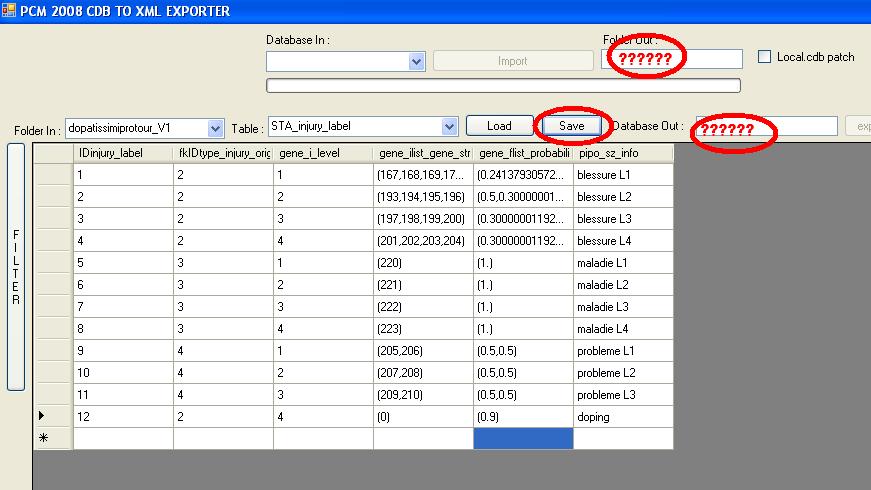
Task: Click the cell 'maladie L1'
Action: (x=623, y=263)
